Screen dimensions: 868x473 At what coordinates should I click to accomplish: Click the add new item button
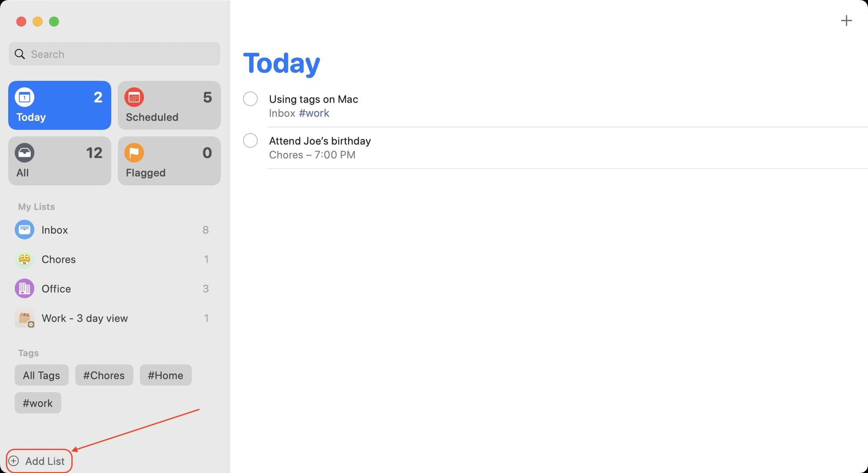[846, 21]
